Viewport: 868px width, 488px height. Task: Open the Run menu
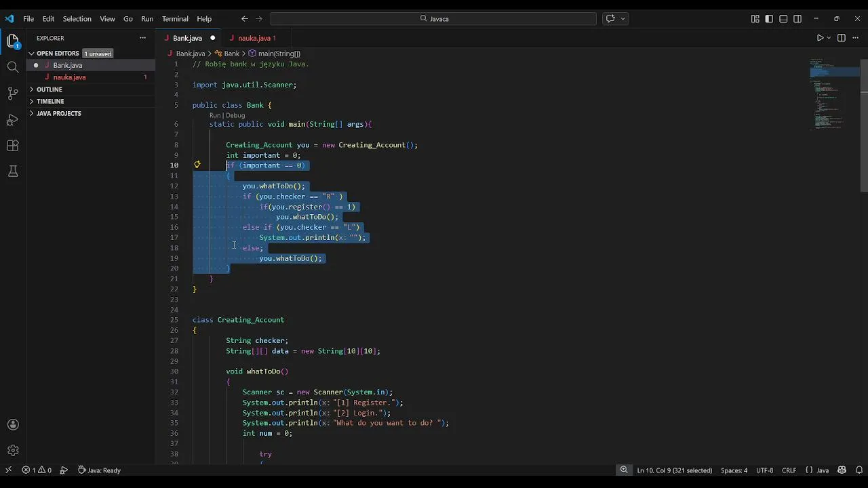coord(147,19)
